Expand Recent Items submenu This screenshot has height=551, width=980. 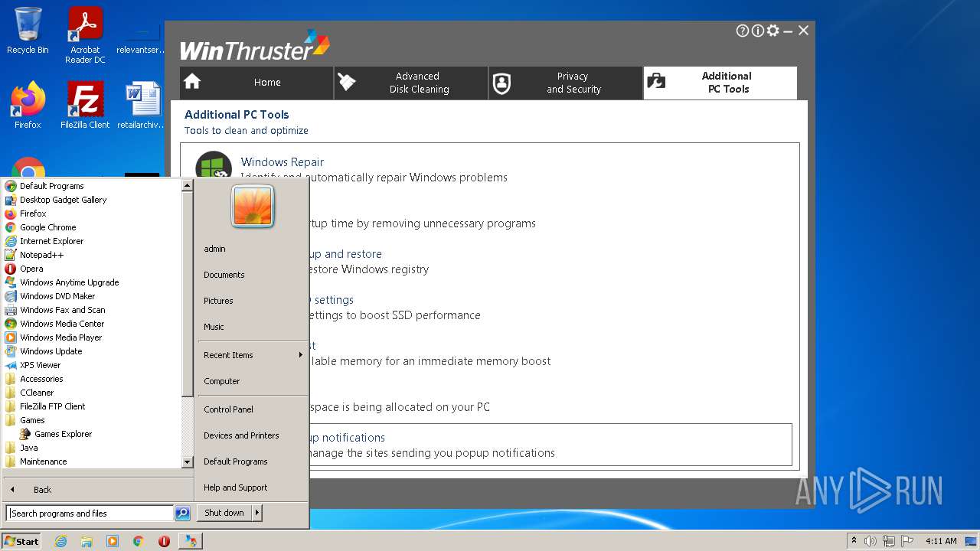(253, 355)
